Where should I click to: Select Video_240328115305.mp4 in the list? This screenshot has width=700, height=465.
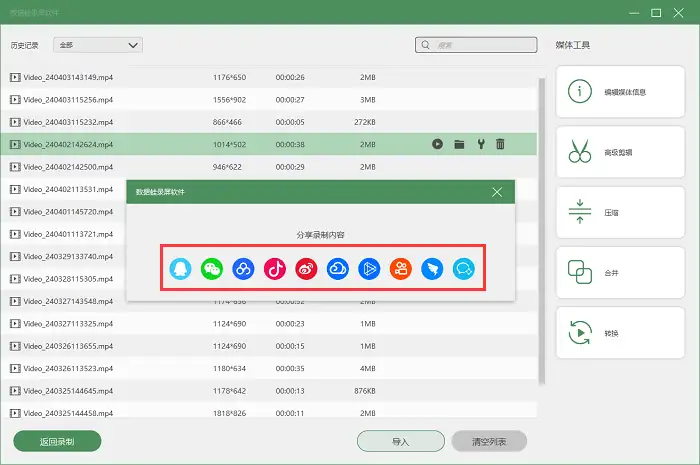tap(63, 279)
